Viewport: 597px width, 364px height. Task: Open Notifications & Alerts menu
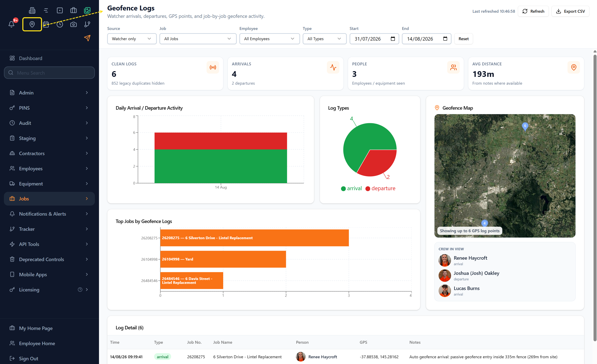(49, 214)
